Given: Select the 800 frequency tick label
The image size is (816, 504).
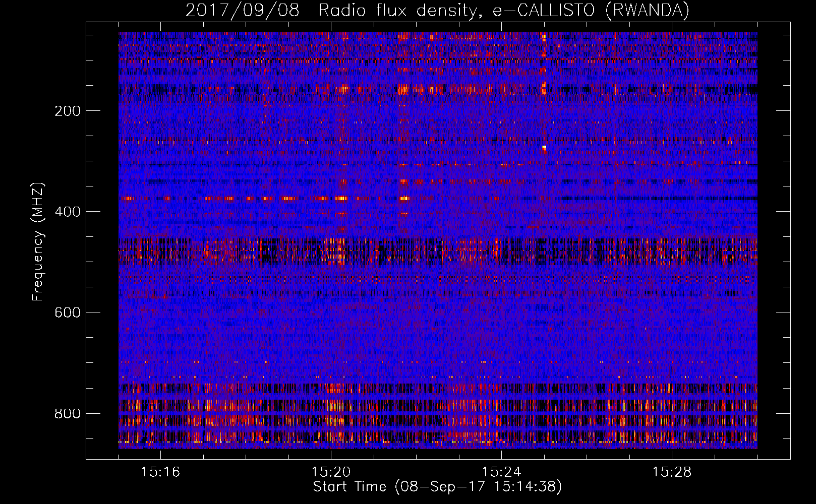Looking at the screenshot, I should [68, 413].
